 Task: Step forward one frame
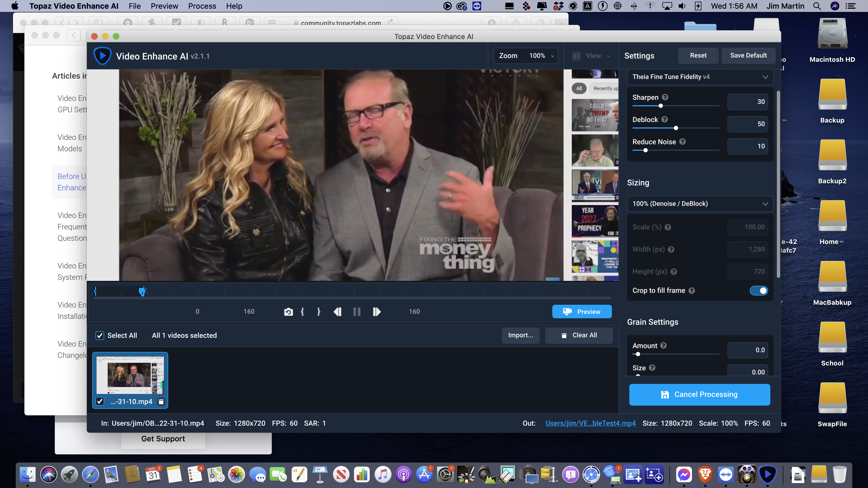tap(377, 312)
